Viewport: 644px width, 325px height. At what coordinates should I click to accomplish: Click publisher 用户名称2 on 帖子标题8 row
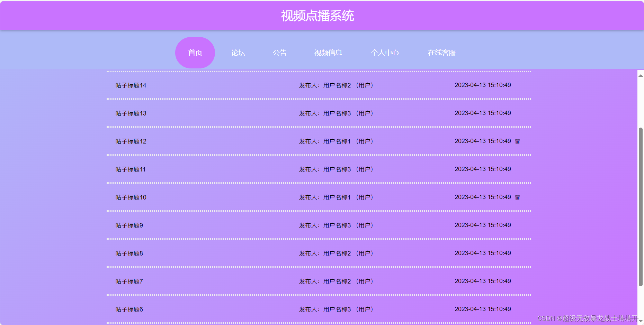pos(337,253)
